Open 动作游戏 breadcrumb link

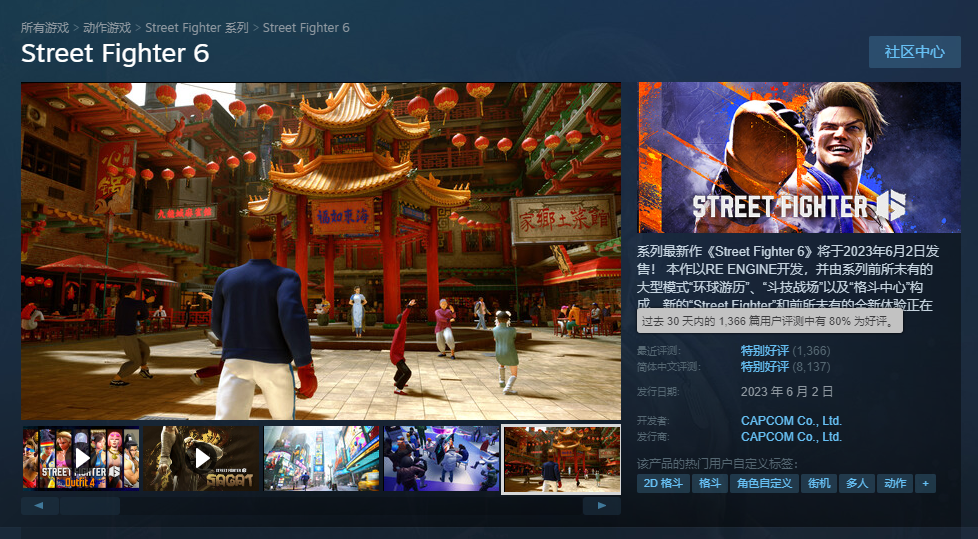point(107,27)
